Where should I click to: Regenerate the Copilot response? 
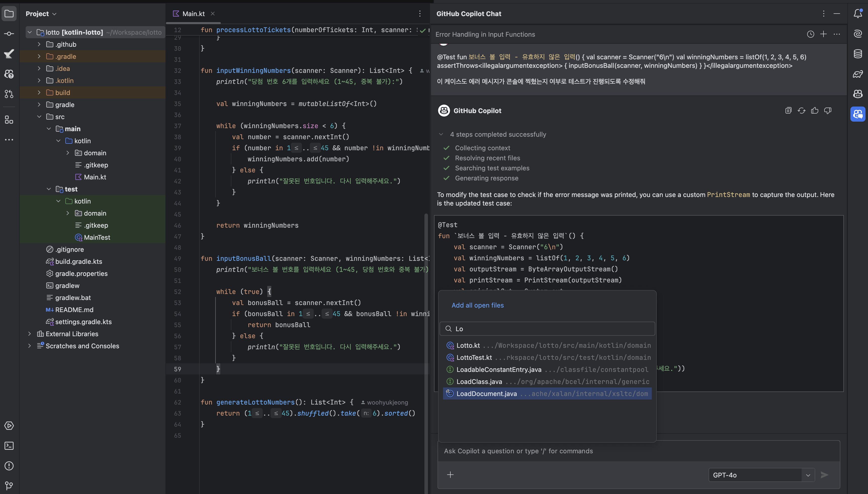801,111
